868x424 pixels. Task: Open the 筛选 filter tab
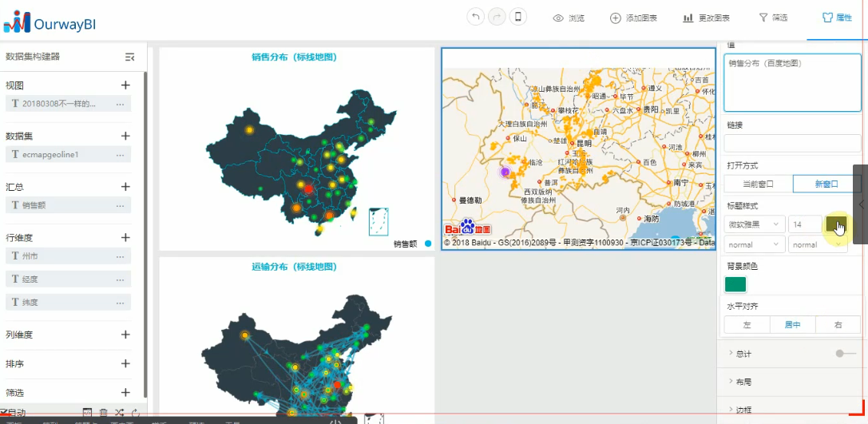(773, 18)
